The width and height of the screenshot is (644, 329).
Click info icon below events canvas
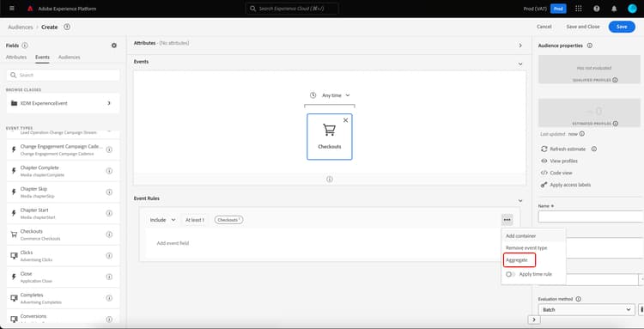point(330,180)
